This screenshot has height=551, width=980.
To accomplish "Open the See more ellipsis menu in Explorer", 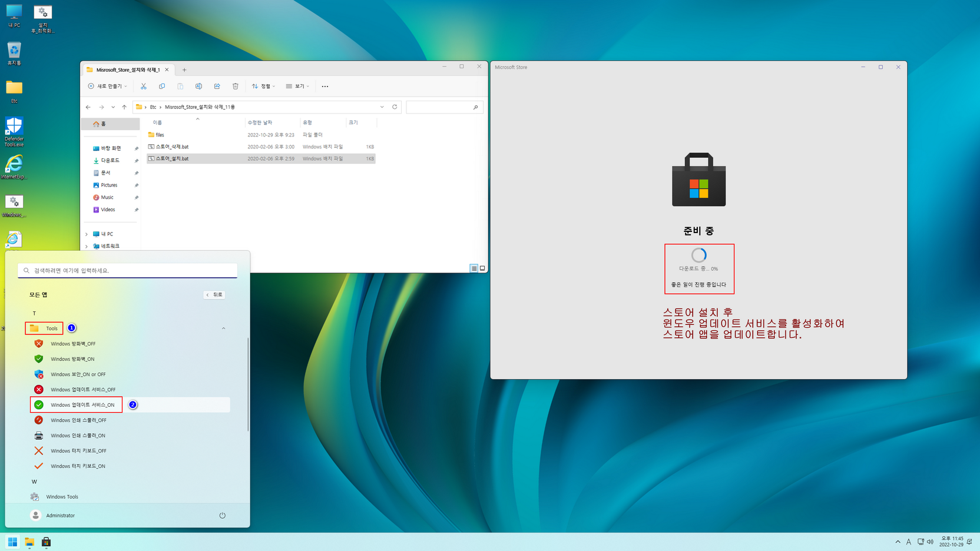I will tap(325, 87).
